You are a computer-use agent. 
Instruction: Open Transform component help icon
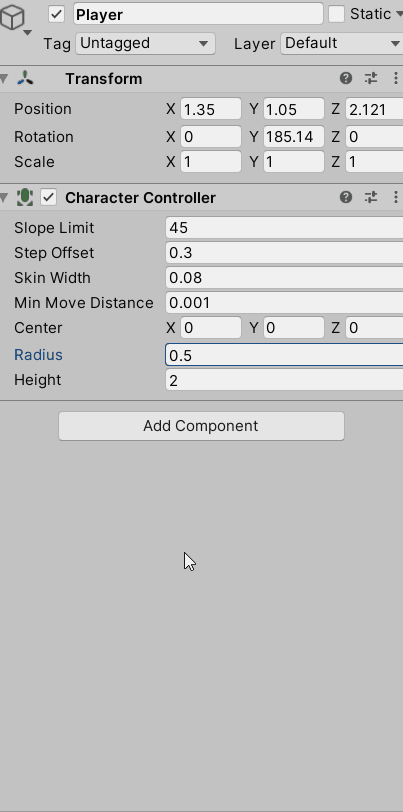coord(346,78)
